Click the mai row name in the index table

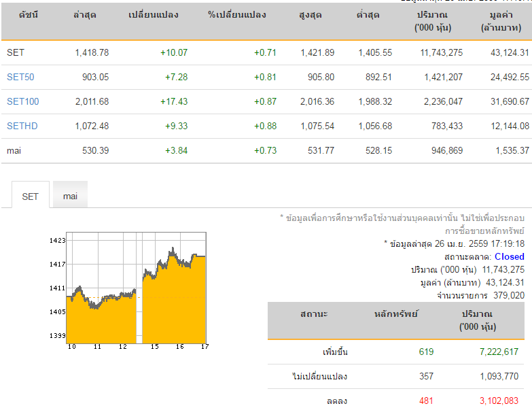pos(14,150)
